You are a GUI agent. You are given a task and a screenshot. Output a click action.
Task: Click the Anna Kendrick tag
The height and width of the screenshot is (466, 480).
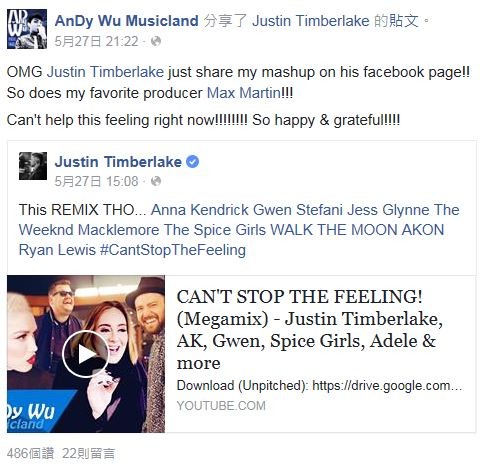coord(200,210)
